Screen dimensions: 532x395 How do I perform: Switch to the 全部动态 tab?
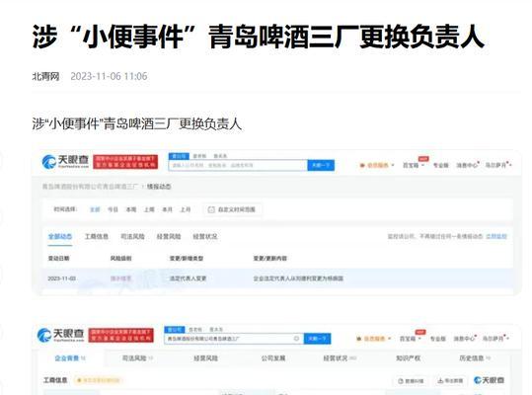point(60,236)
